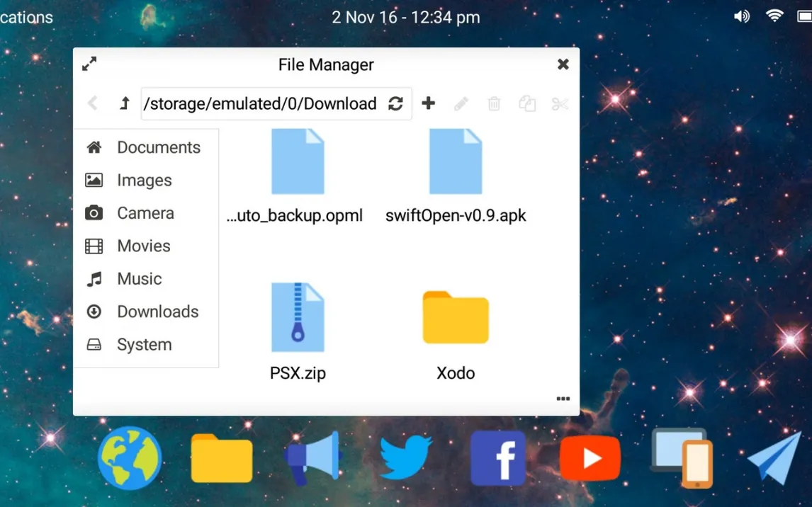Navigate to Images in sidebar

coord(146,180)
